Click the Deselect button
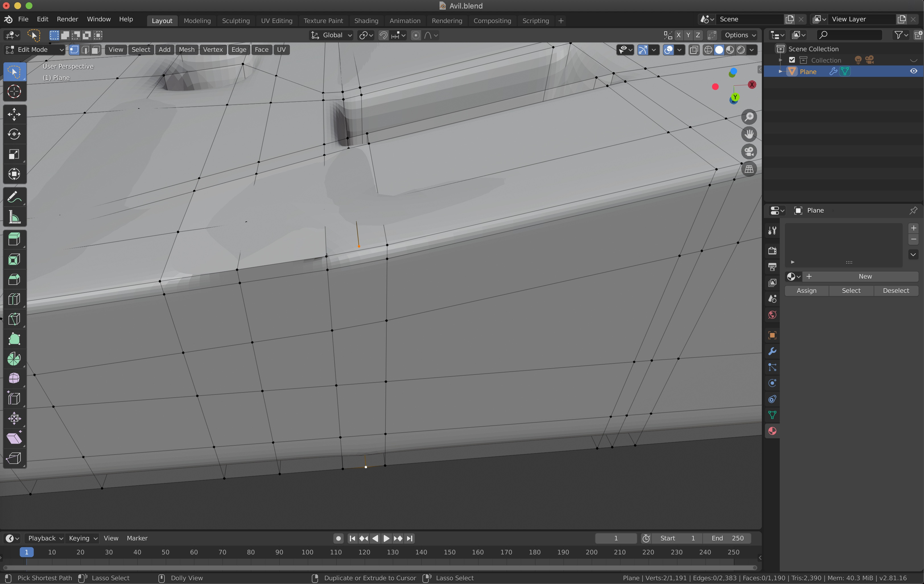 coord(896,291)
